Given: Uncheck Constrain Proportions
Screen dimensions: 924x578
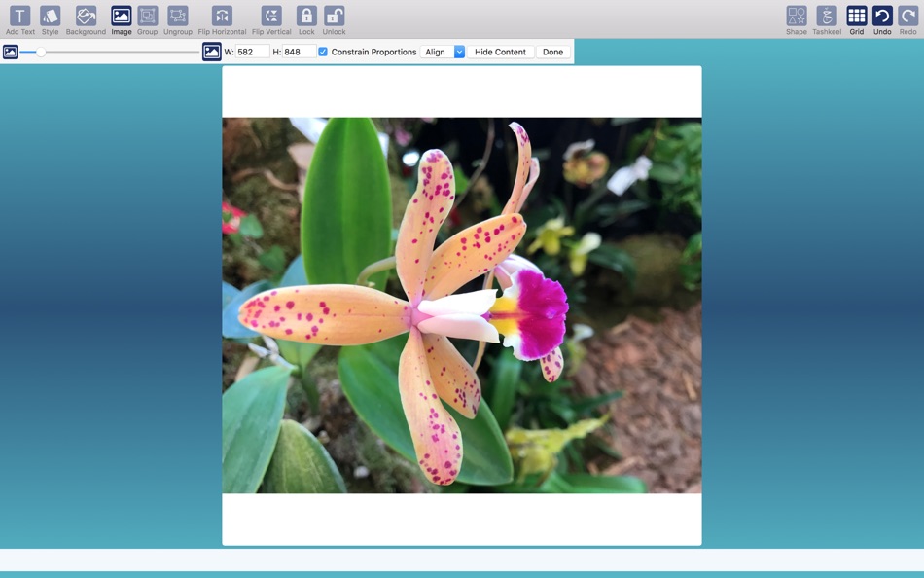Looking at the screenshot, I should 321,52.
